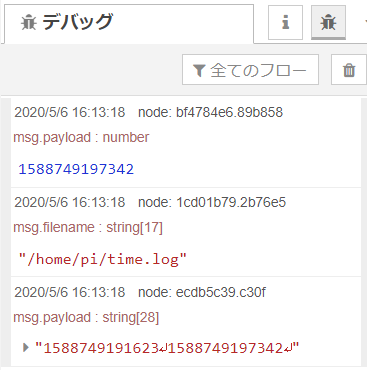367x370 pixels.
Task: Clear debug messages with trash icon
Action: pos(349,70)
